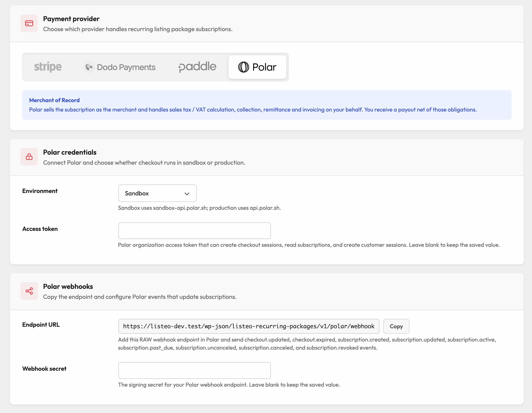Click the Payment provider heading
Image resolution: width=532 pixels, height=413 pixels.
coord(71,19)
